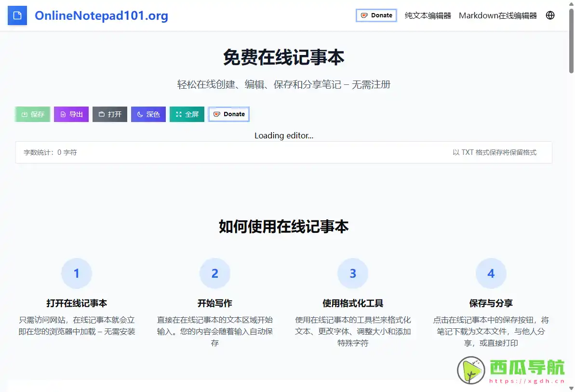Screen dimensions: 575x392
Task: Click the 如何使用在线记事本 heading
Action: coord(284,227)
